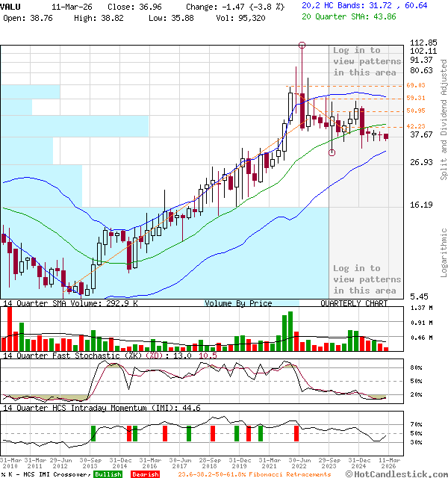This screenshot has width=448, height=478.
Task: Click the 59.31 Fibonacci level label
Action: (x=415, y=98)
